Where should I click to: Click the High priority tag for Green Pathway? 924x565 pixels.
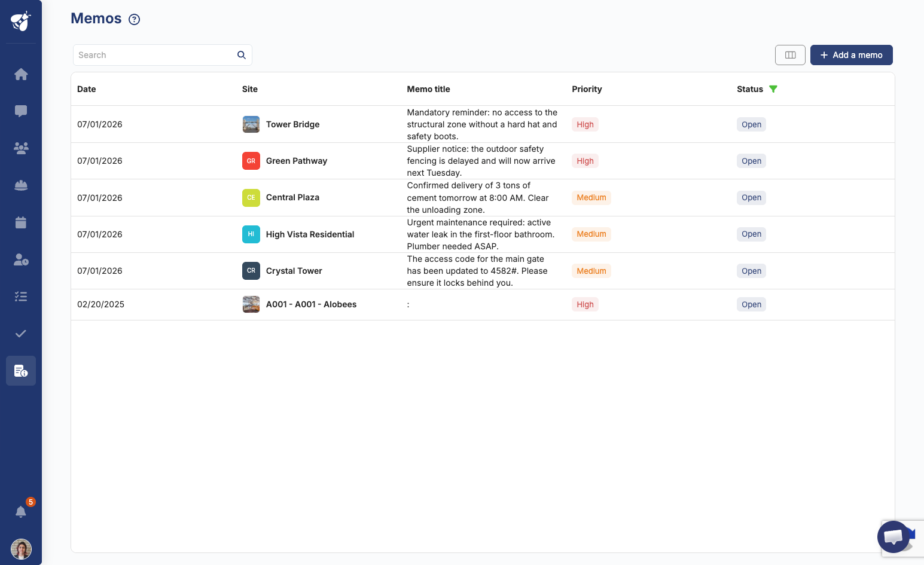pos(585,161)
